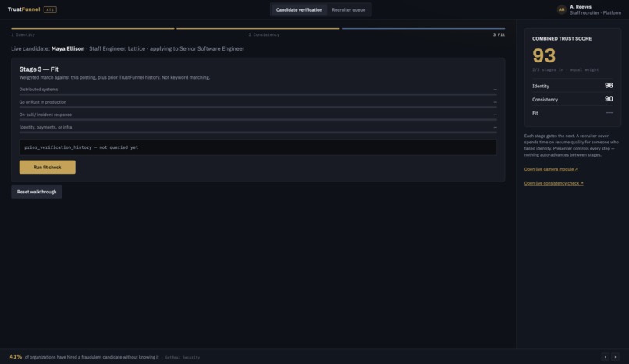
Task: Open live consistency check link
Action: tap(553, 183)
